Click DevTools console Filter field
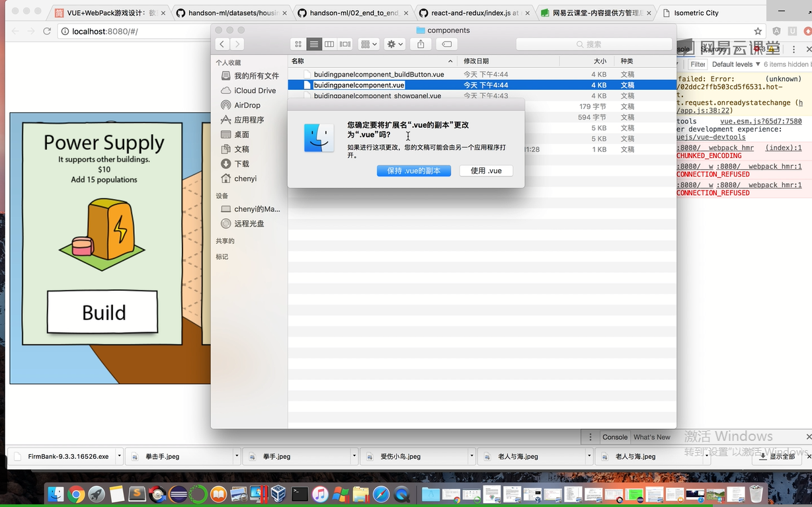This screenshot has width=812, height=507. click(x=698, y=64)
